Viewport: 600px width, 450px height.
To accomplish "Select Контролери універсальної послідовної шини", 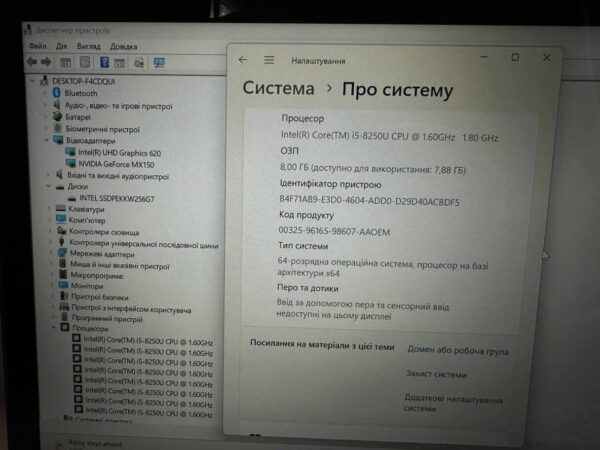I will coord(143,244).
